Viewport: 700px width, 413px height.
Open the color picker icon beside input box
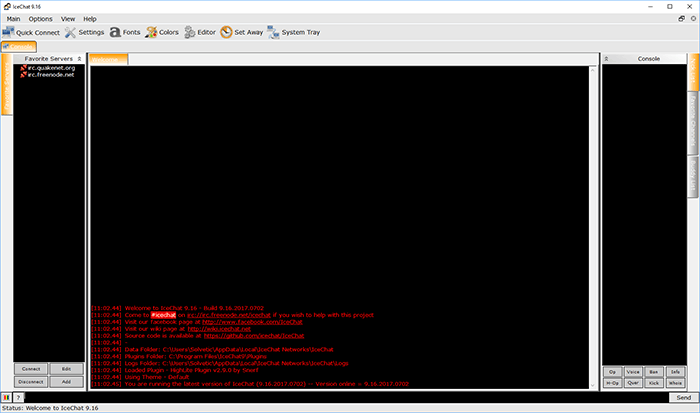tap(7, 397)
